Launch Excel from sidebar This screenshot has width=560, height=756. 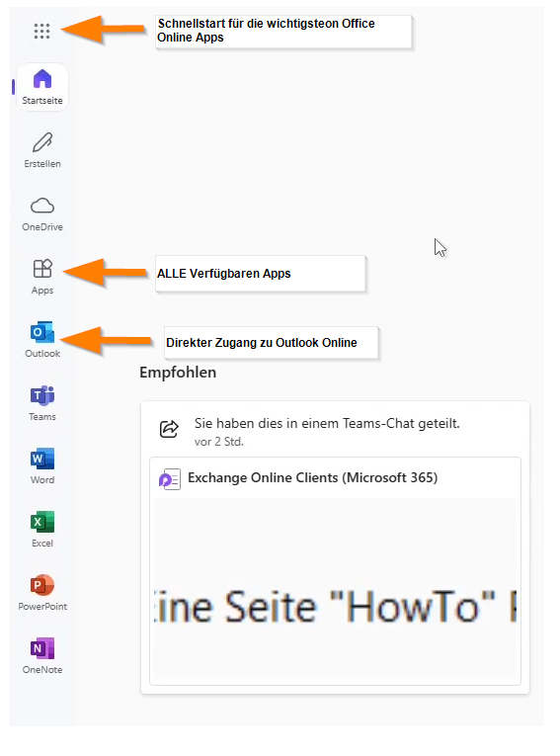tap(42, 530)
